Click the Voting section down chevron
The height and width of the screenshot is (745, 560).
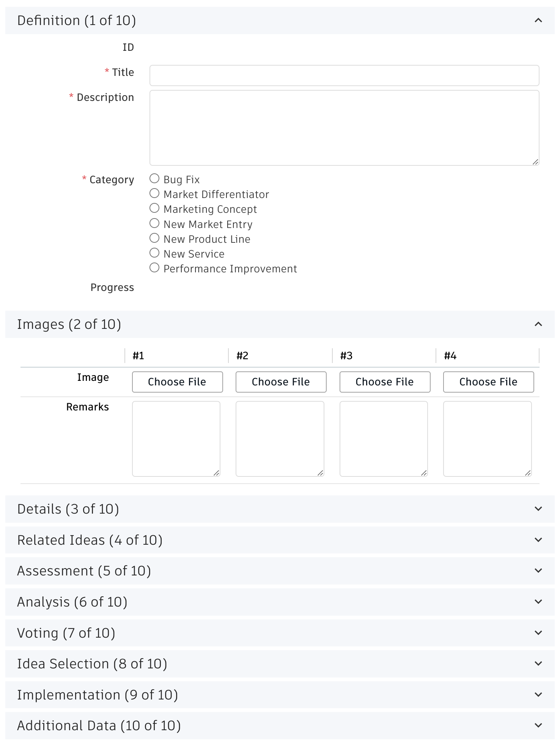tap(538, 633)
